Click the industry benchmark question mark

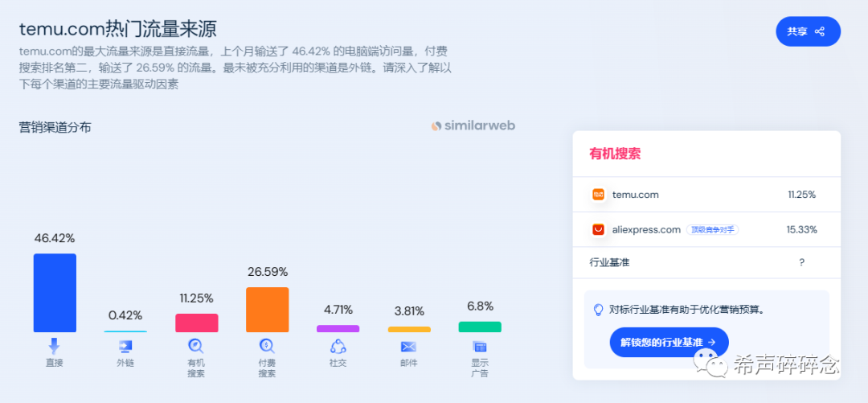tap(801, 262)
